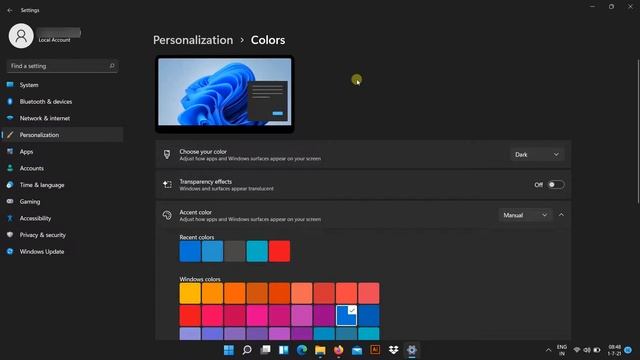Collapse the Accent color section chevron
Viewport: 640px width, 360px height.
(561, 215)
